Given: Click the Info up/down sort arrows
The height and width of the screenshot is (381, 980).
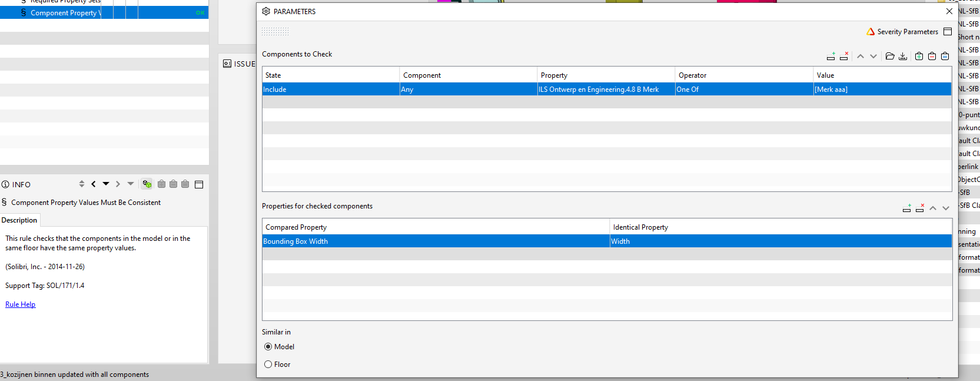Looking at the screenshot, I should 82,184.
